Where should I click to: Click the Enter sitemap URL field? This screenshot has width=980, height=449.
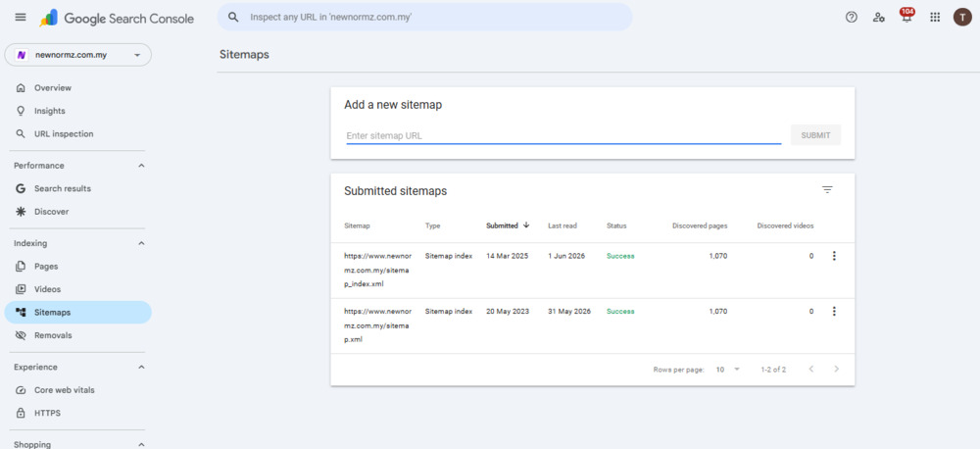[x=563, y=135]
